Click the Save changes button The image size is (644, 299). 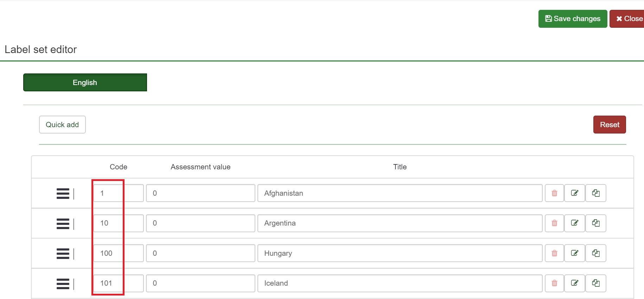[572, 19]
